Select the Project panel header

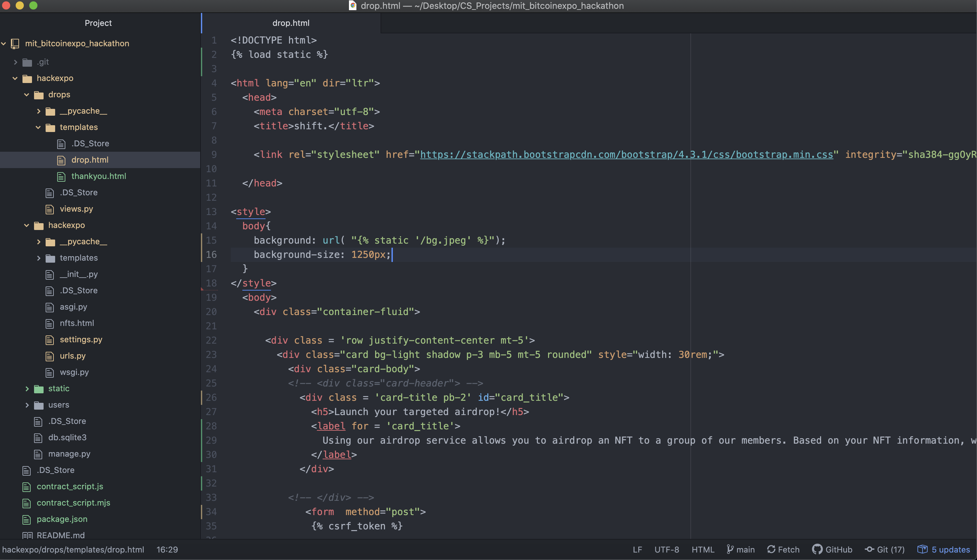click(98, 23)
